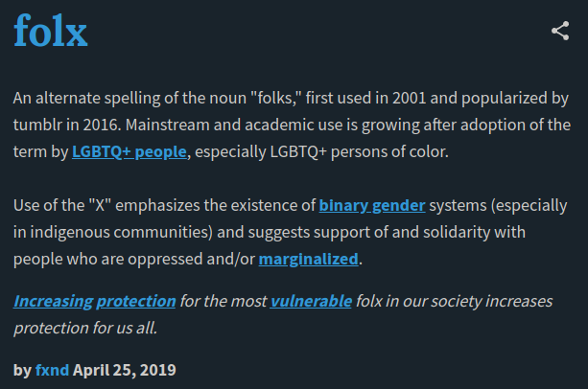Click the word tumblr in the definition

pyautogui.click(x=37, y=126)
